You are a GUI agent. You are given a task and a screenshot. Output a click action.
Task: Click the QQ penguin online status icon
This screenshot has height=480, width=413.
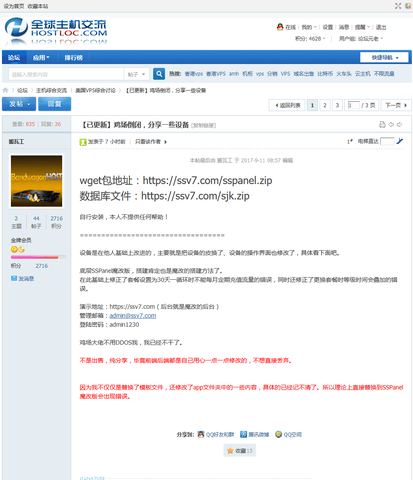pos(280,27)
